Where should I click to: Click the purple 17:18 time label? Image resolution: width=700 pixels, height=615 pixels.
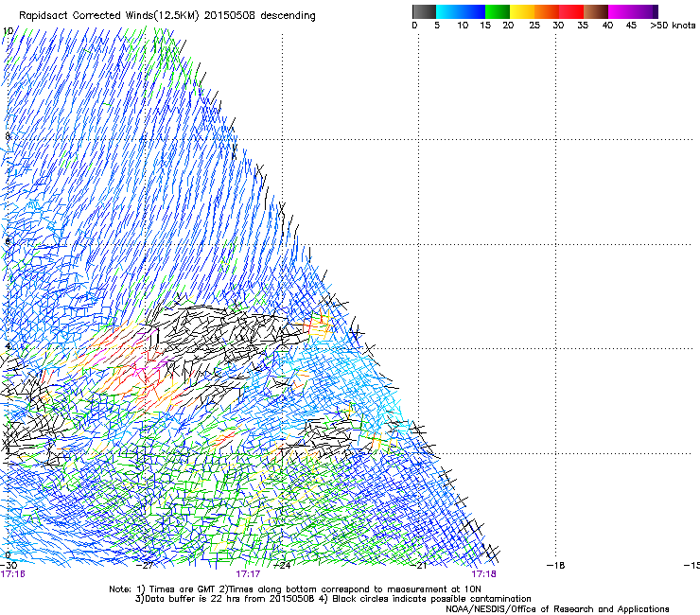484,574
